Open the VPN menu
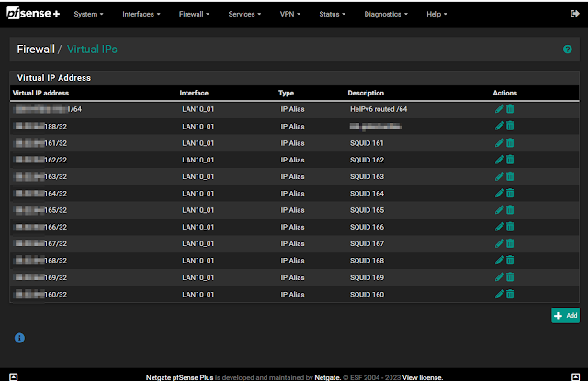 click(291, 15)
